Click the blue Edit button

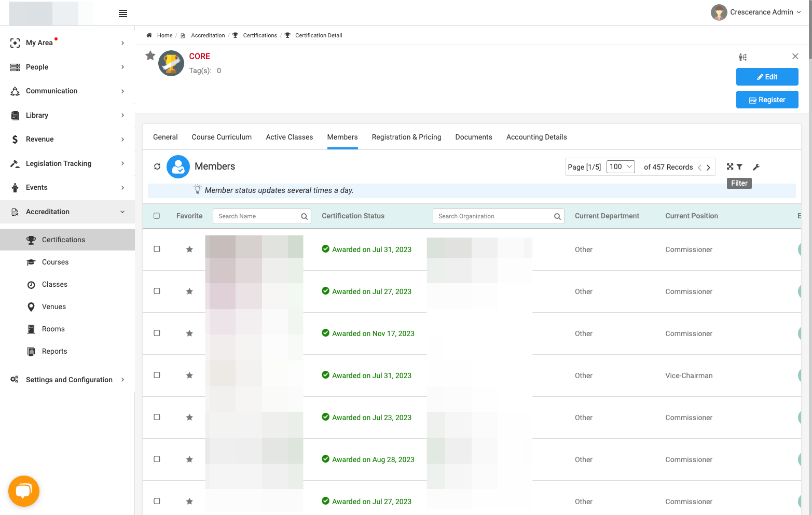767,77
